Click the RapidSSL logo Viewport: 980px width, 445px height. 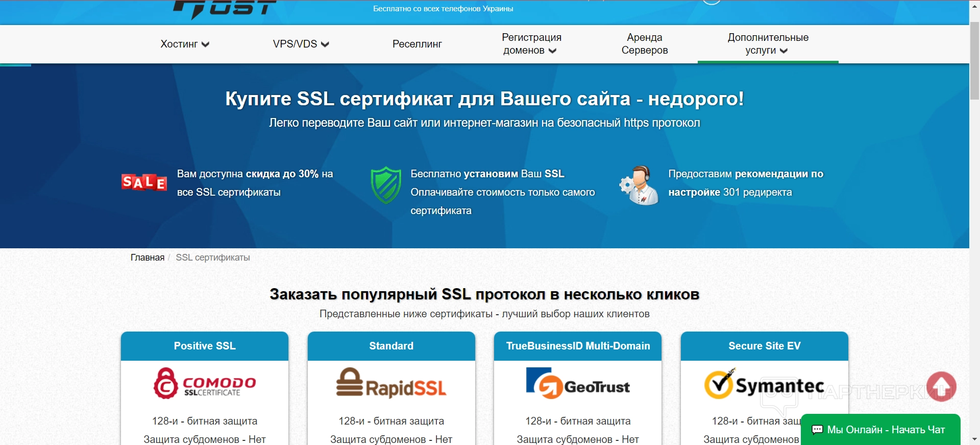[x=391, y=383]
